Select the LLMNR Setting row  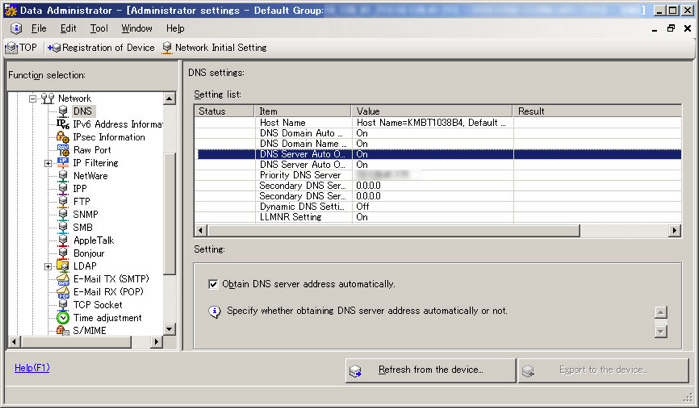(438, 217)
